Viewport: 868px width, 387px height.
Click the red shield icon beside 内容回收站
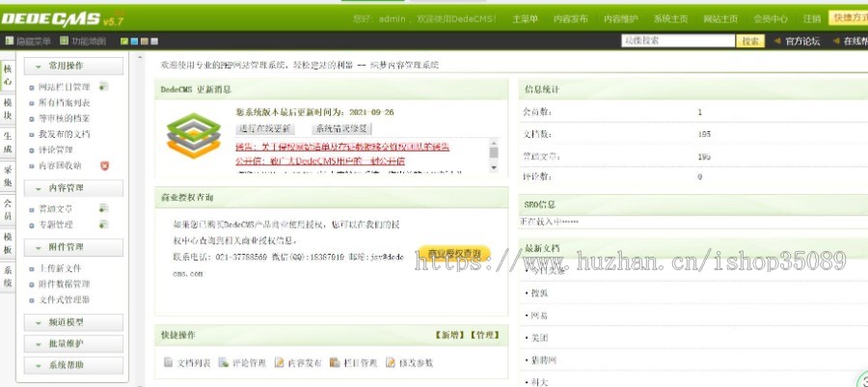tap(104, 166)
